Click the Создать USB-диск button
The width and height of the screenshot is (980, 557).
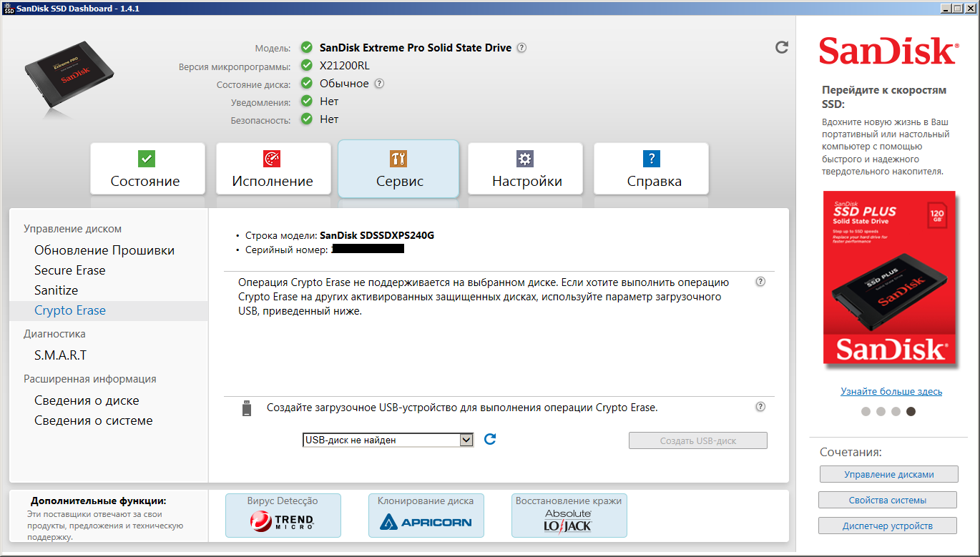pyautogui.click(x=698, y=440)
